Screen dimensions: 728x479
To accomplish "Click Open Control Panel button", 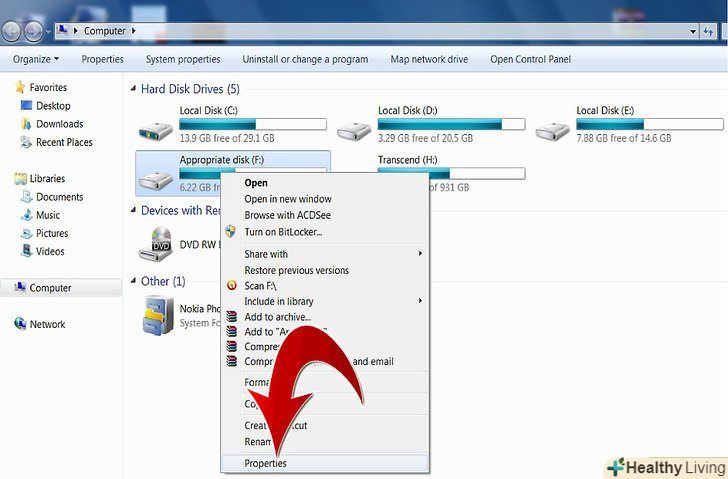I will [x=530, y=59].
